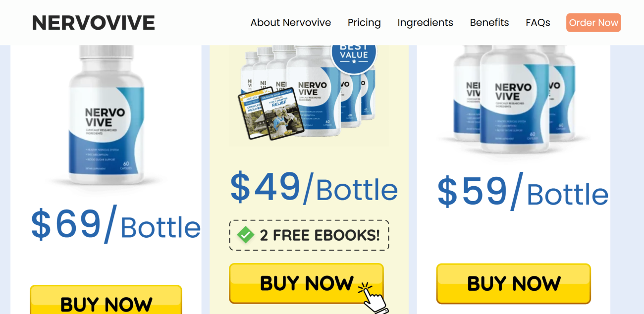Click the NERVOVIVE site logo
The width and height of the screenshot is (644, 314).
tap(94, 23)
